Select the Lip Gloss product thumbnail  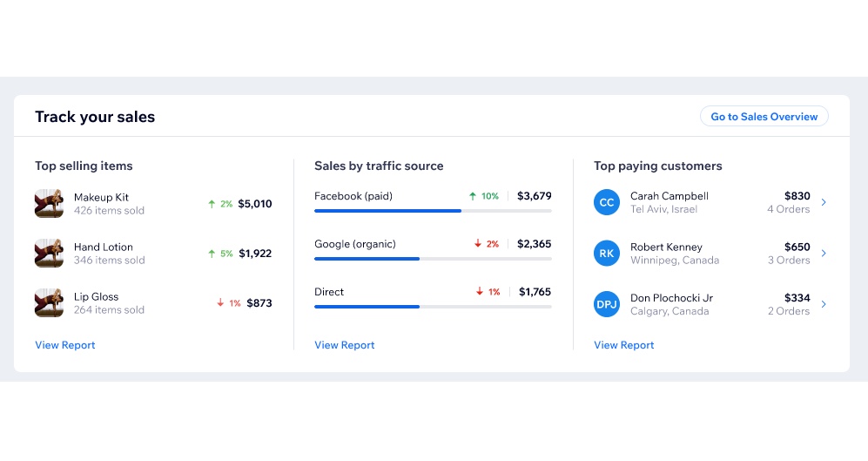pos(49,303)
